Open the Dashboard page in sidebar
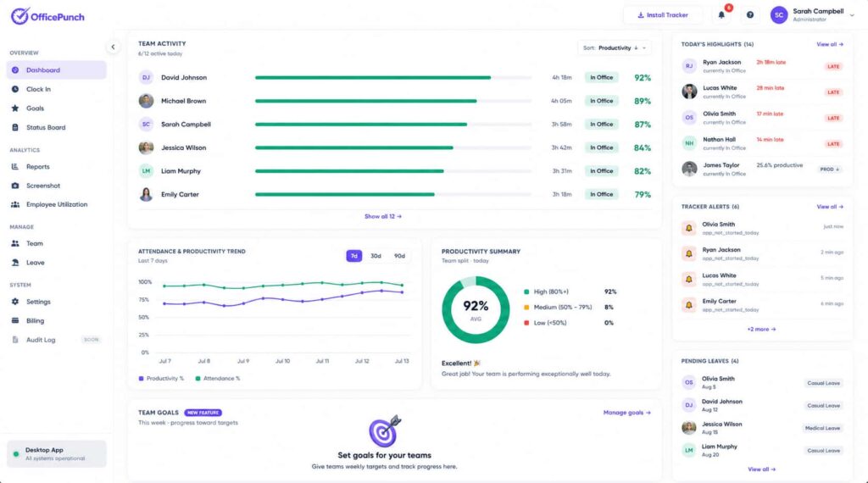868x483 pixels. pos(56,70)
